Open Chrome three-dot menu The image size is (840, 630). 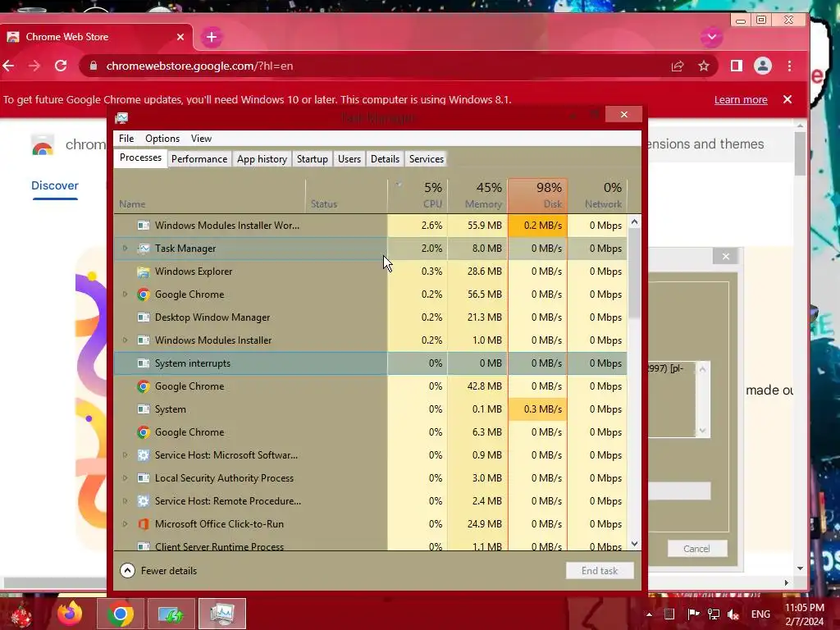(790, 66)
